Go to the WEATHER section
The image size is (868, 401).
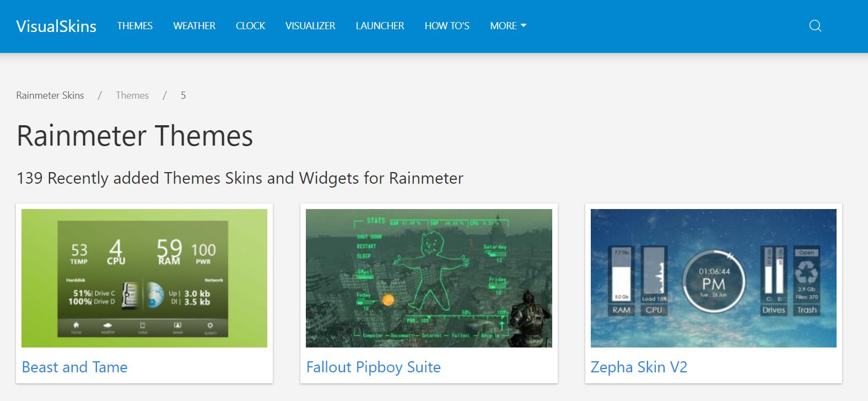point(194,26)
